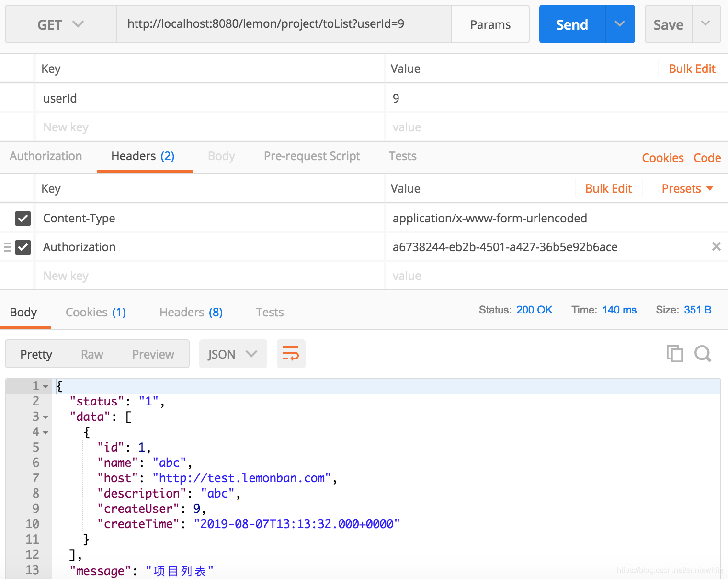The height and width of the screenshot is (579, 728).
Task: Open the response Tests tab
Action: click(x=270, y=313)
